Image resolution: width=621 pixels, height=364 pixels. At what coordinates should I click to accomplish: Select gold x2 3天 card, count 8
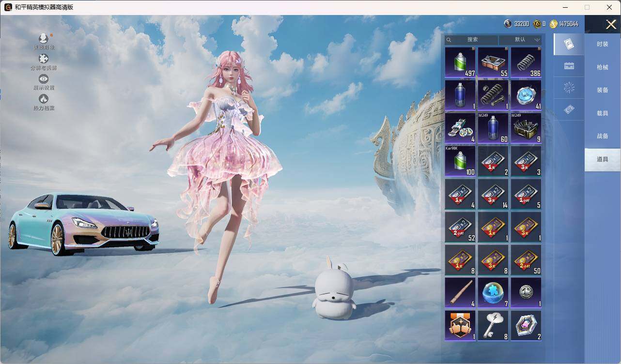tap(493, 259)
